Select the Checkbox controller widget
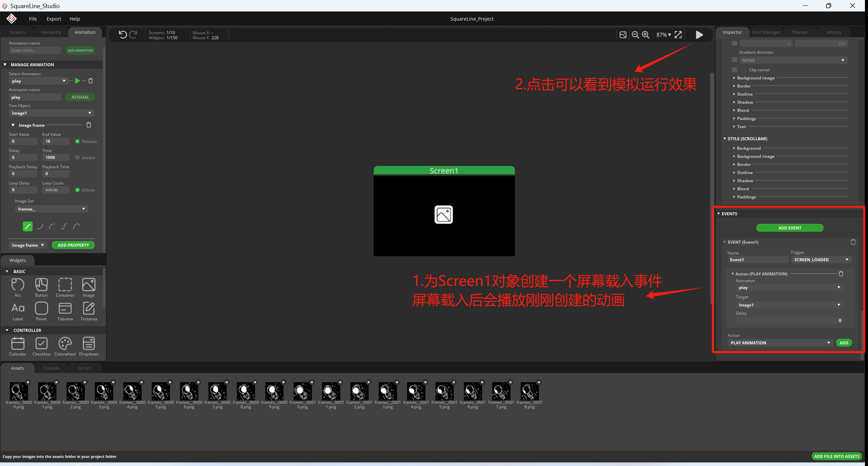This screenshot has height=466, width=868. 41,344
